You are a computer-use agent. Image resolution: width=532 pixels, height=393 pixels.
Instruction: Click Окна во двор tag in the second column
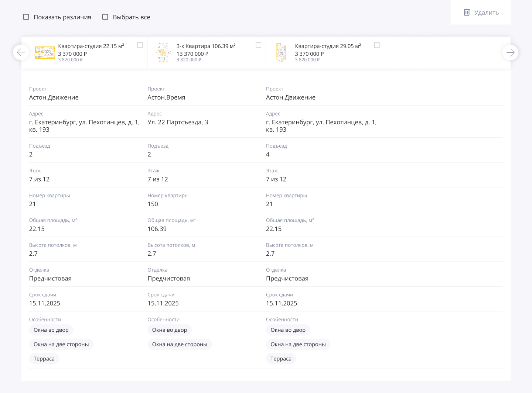170,330
